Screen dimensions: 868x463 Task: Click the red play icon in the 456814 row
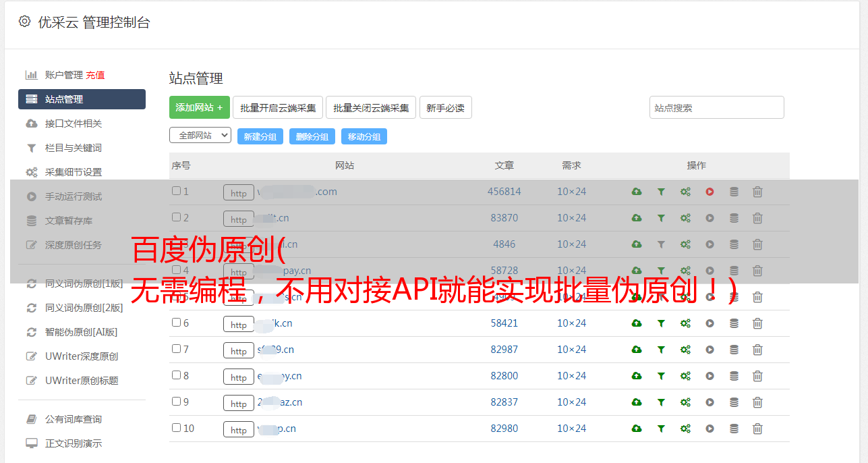710,192
